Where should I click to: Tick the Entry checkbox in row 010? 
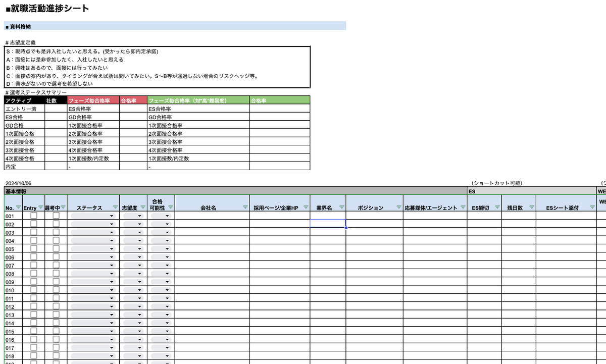point(34,290)
